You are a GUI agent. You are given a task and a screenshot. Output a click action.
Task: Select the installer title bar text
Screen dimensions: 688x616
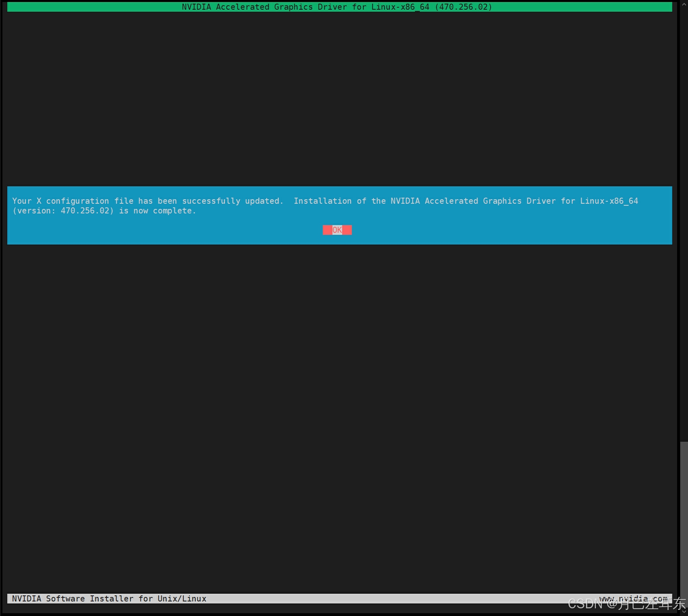(337, 7)
